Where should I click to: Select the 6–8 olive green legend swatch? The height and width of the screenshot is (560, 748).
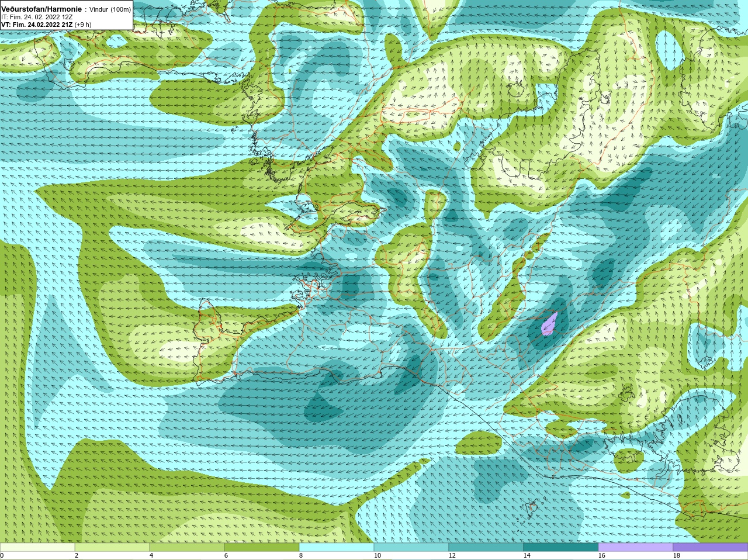[262, 547]
